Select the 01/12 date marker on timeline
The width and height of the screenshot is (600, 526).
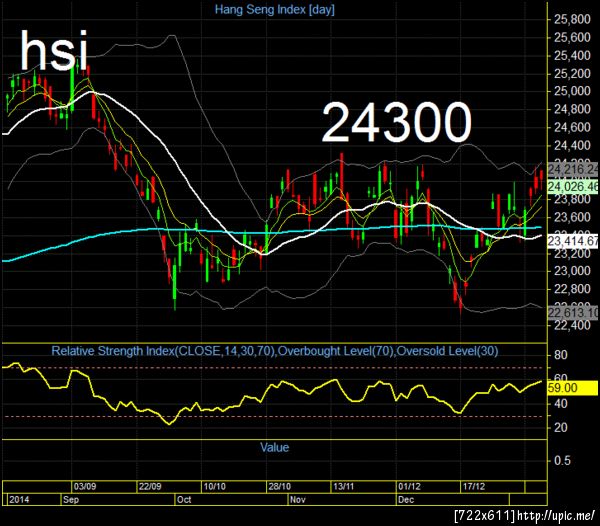point(409,487)
